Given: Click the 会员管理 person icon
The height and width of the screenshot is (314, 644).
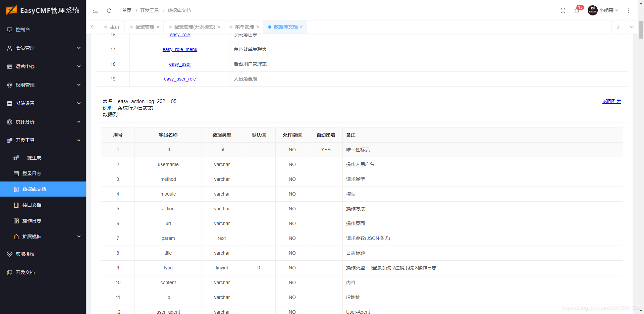Looking at the screenshot, I should 9,48.
